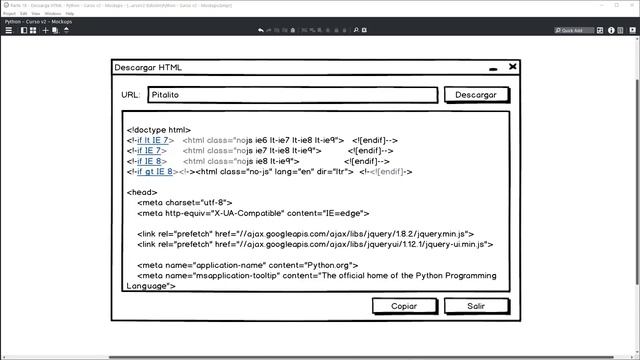
Task: Click the 'Python - Curso v2 - Mockups' project title
Action: click(x=38, y=22)
